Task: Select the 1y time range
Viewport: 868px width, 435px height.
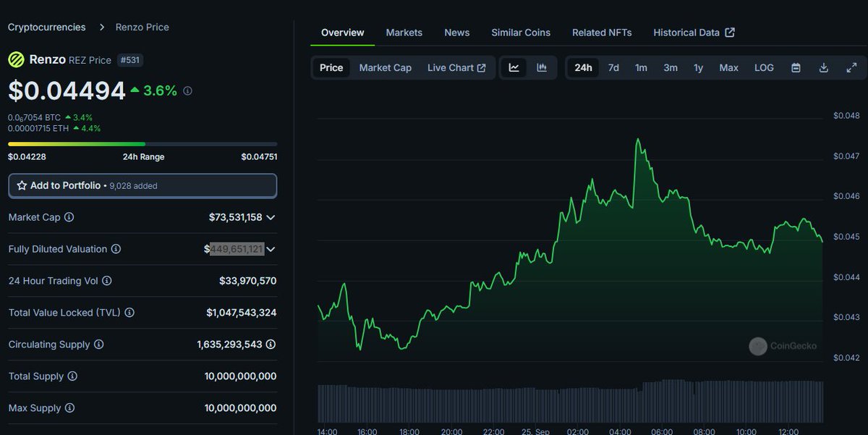Action: 698,67
